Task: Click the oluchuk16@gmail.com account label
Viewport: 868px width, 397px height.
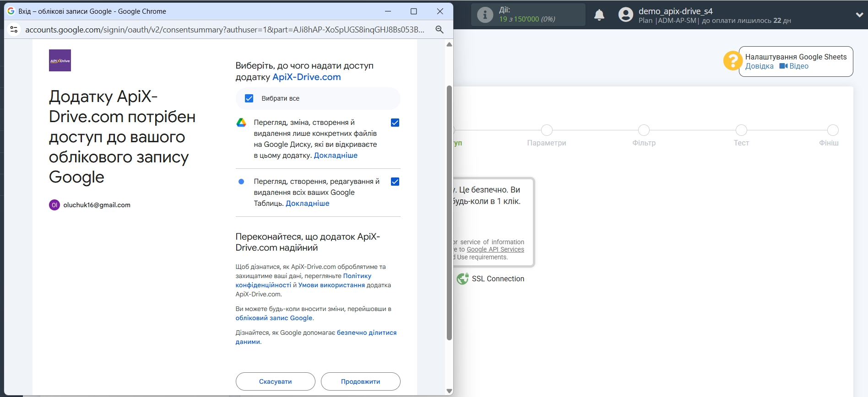Action: point(97,205)
